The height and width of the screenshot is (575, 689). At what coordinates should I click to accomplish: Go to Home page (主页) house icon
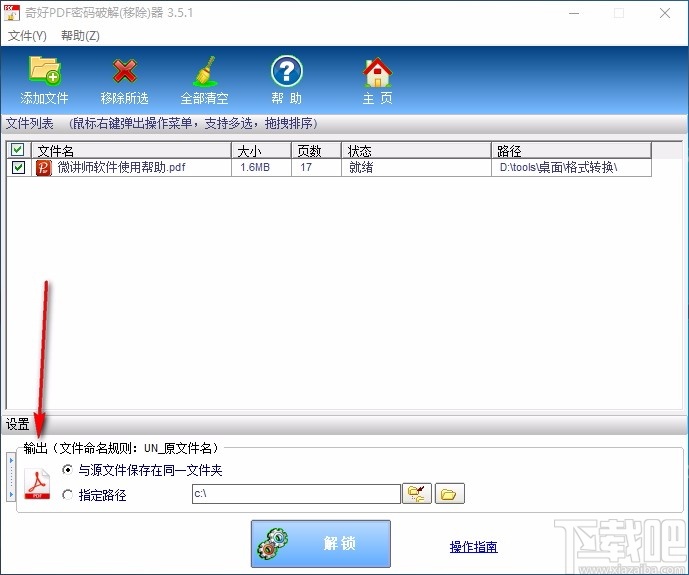pyautogui.click(x=377, y=72)
